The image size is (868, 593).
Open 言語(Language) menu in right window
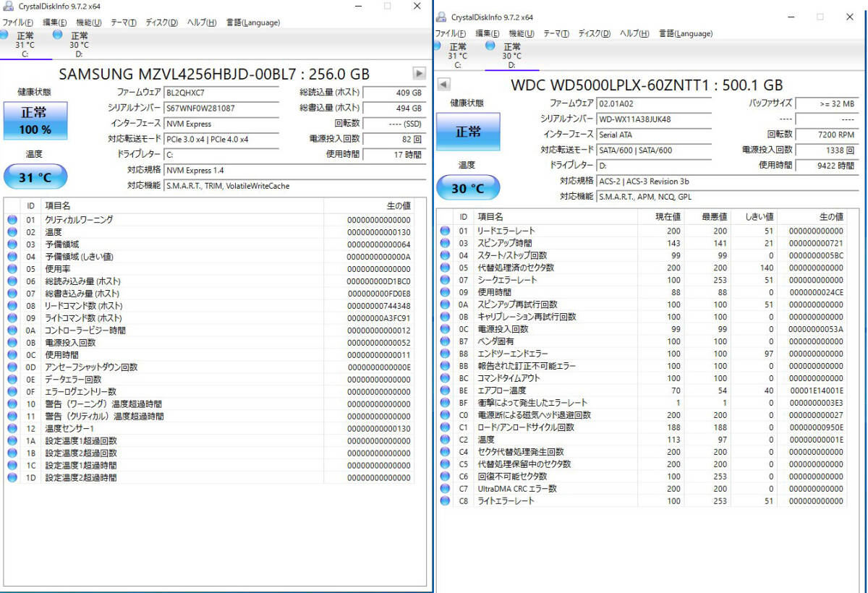click(685, 33)
